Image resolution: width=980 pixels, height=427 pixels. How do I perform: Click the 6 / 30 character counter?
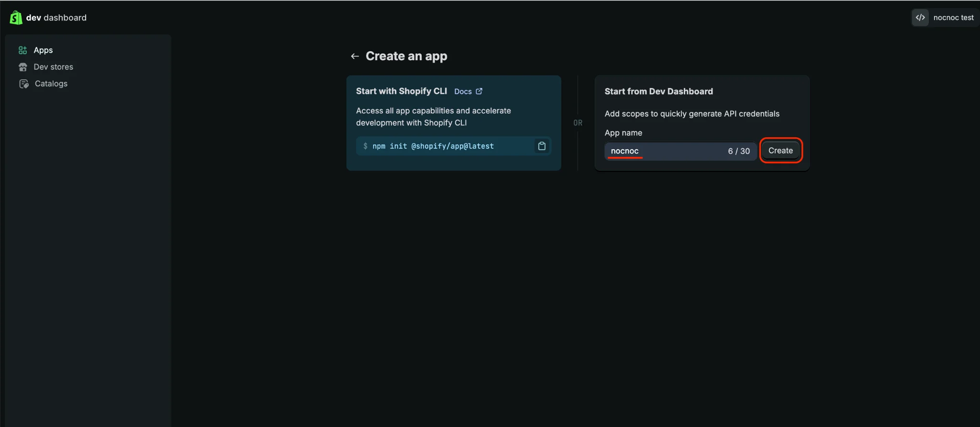pos(739,151)
